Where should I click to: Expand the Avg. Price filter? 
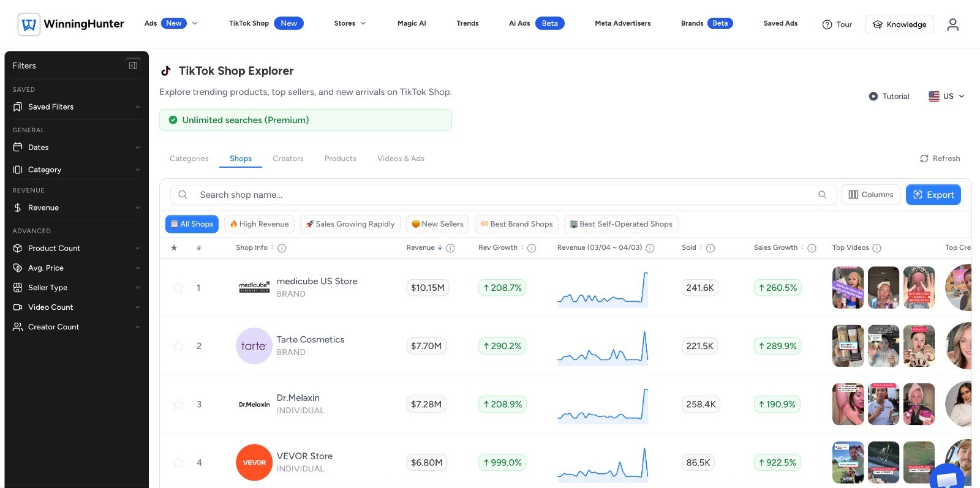[x=77, y=268]
